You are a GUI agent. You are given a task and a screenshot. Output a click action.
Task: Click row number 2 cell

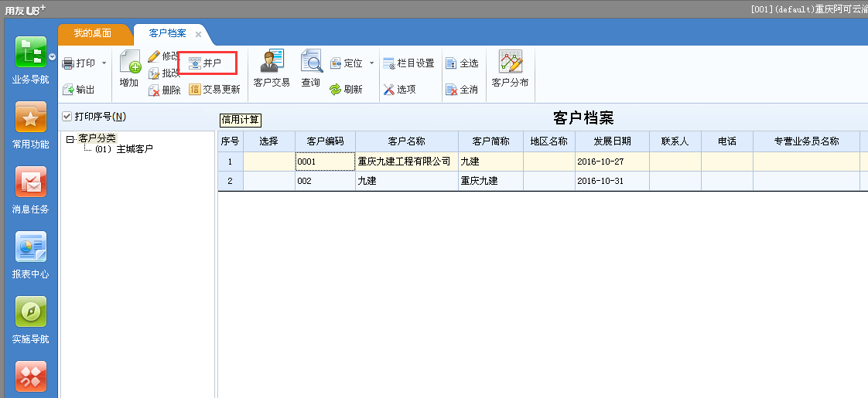coord(230,181)
